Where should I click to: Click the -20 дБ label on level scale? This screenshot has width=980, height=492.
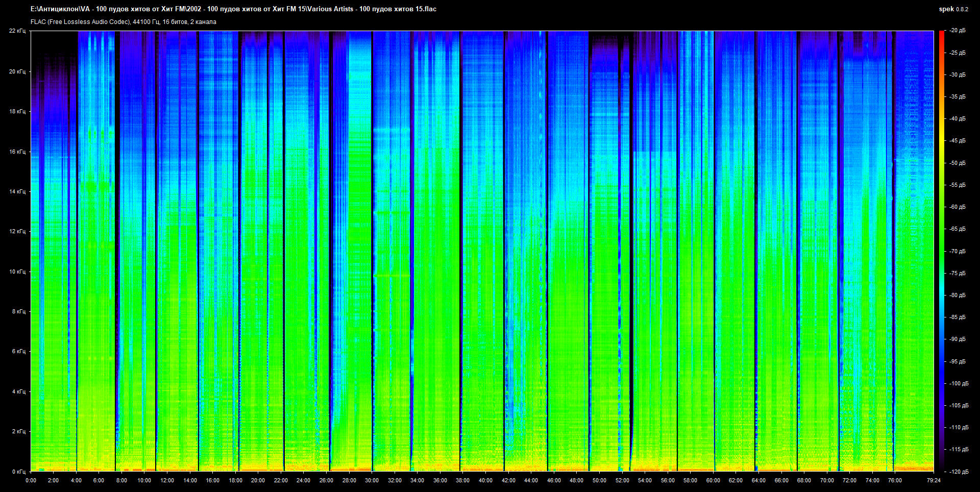tap(957, 31)
